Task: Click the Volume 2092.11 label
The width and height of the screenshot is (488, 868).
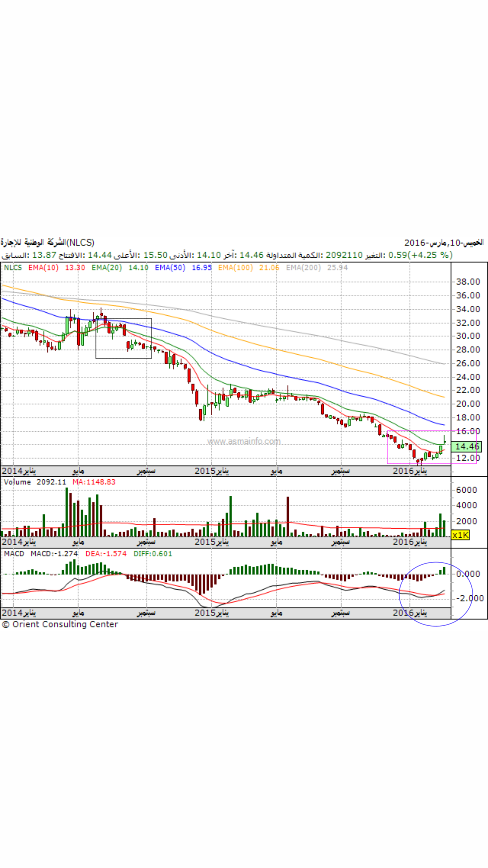Action: pyautogui.click(x=35, y=482)
